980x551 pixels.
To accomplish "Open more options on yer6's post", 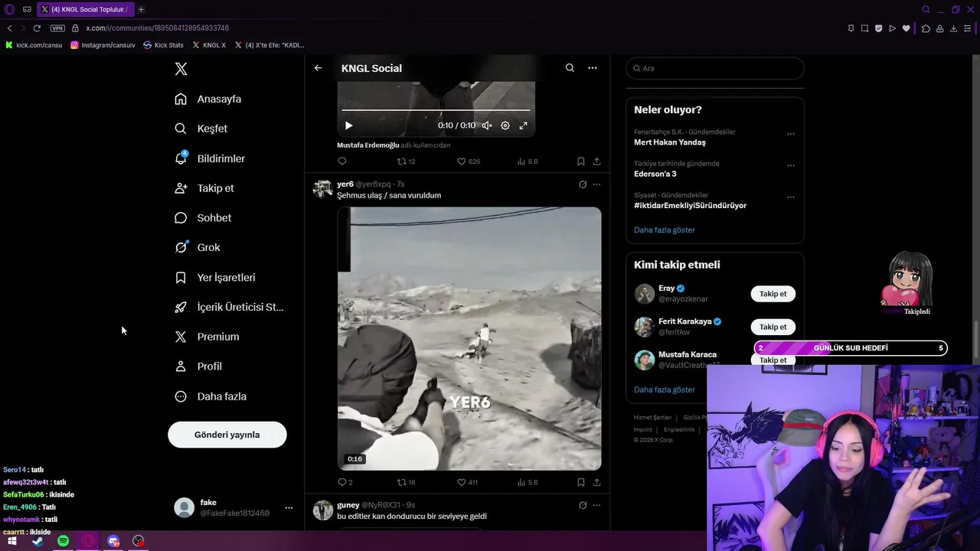I will [x=596, y=184].
